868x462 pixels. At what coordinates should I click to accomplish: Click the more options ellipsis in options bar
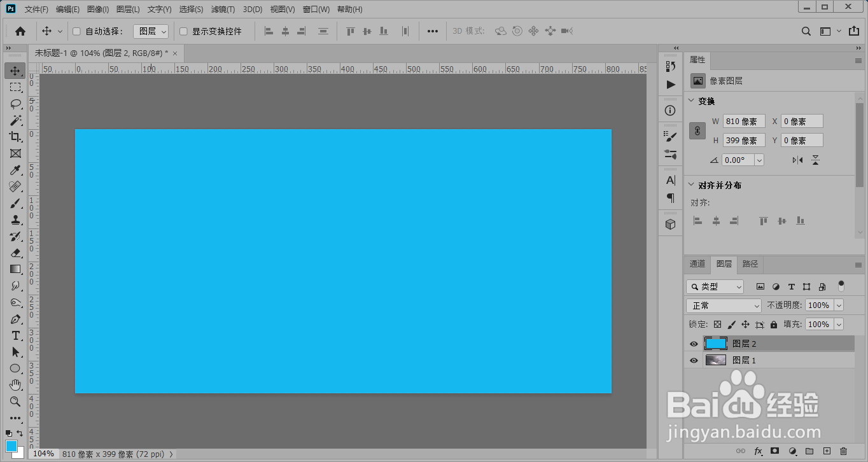pos(433,31)
